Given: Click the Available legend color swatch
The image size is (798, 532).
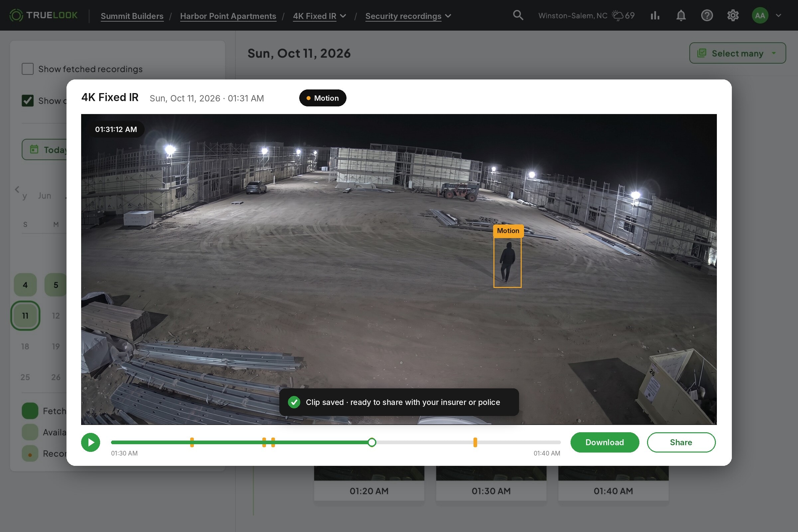Looking at the screenshot, I should point(30,432).
